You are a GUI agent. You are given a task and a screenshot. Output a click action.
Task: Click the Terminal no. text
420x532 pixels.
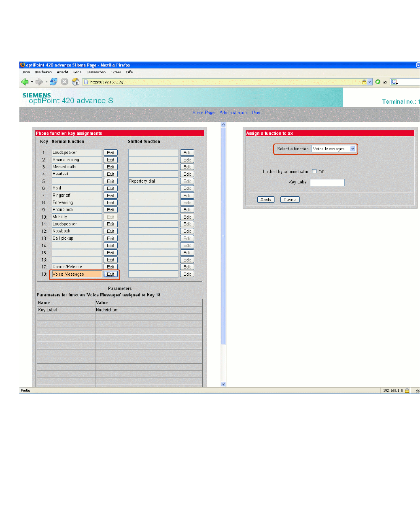coord(401,102)
